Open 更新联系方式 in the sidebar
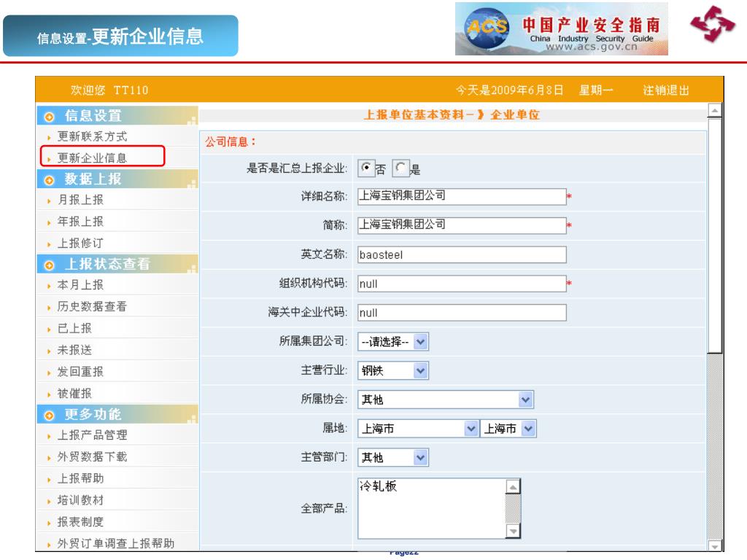The image size is (747, 560). pyautogui.click(x=92, y=136)
